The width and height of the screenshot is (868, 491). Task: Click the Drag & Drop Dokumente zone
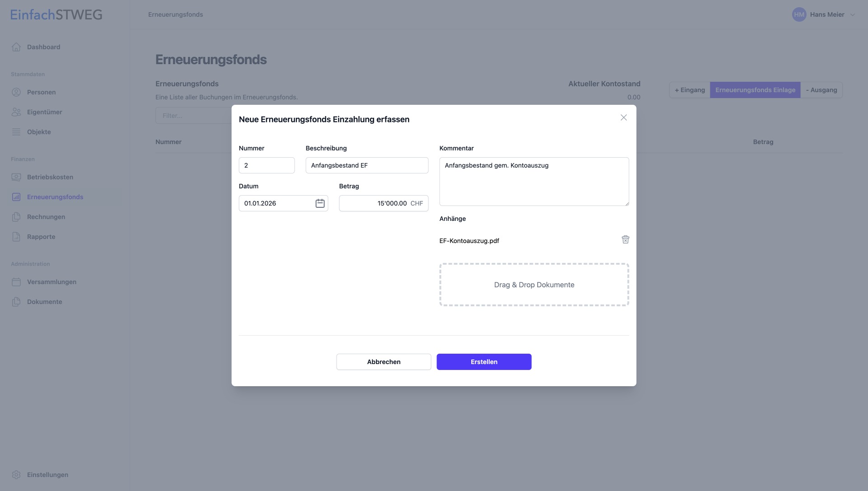tap(534, 285)
